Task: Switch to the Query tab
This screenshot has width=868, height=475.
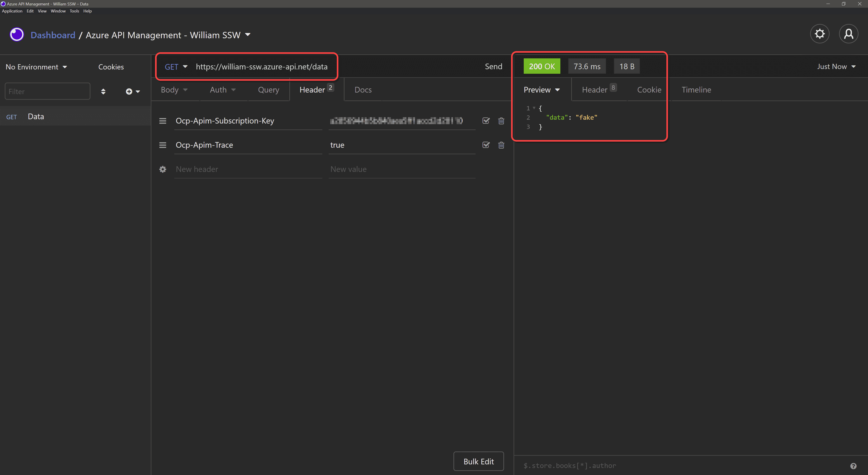Action: pyautogui.click(x=268, y=90)
